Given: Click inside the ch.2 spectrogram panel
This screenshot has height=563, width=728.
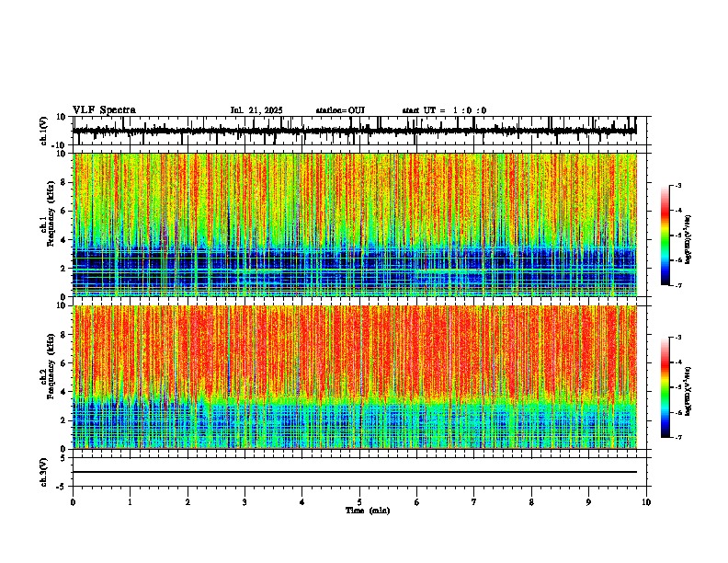Looking at the screenshot, I should (355, 377).
